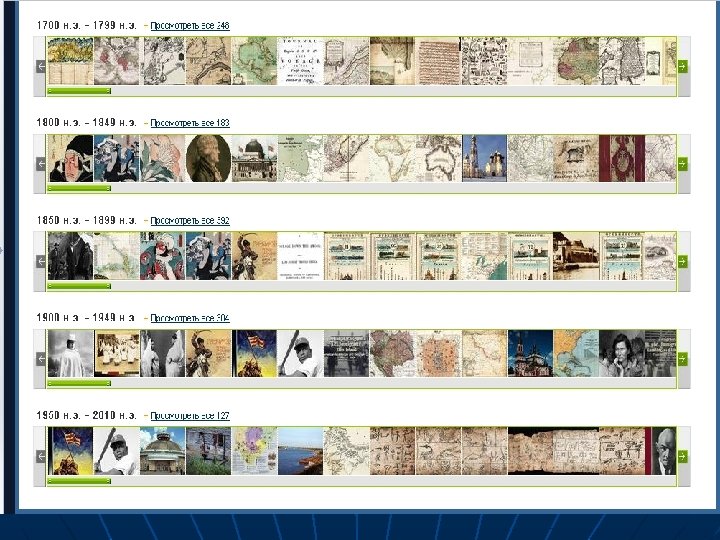
Task: Open stone house with grass photo, 1950–2010 row
Action: pyautogui.click(x=208, y=451)
